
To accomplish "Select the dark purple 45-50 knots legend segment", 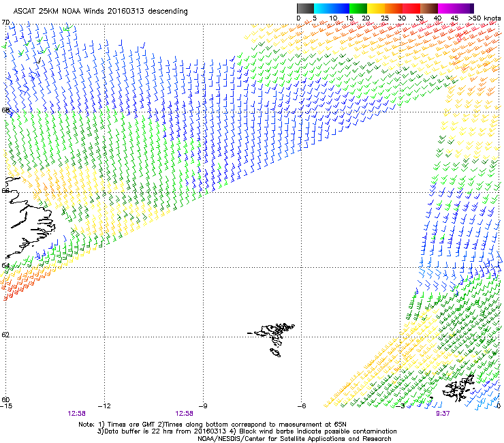I will pyautogui.click(x=464, y=8).
